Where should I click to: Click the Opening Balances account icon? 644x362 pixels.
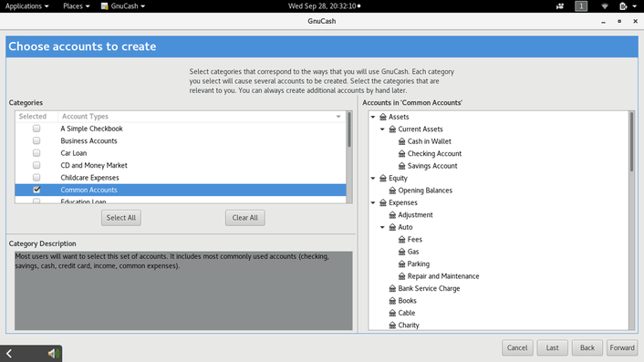tap(392, 191)
